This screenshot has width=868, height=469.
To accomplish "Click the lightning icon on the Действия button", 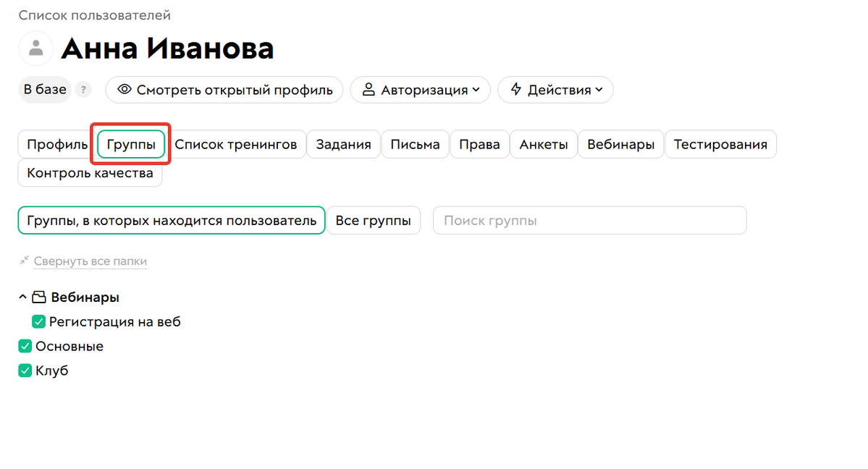I will click(515, 90).
